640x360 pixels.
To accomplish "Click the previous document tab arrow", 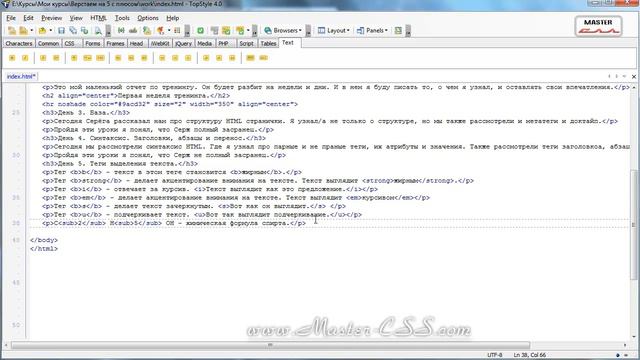I will pyautogui.click(x=609, y=76).
